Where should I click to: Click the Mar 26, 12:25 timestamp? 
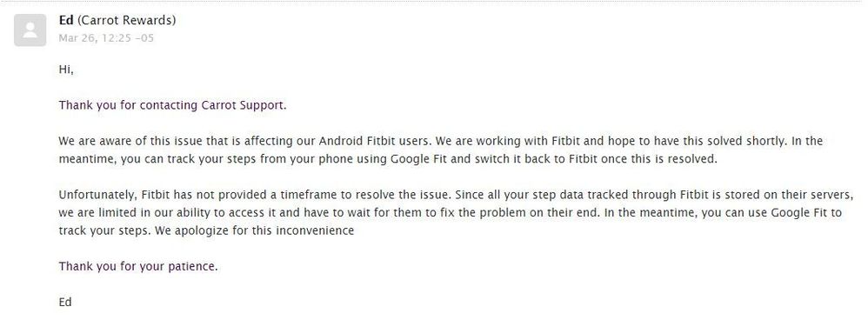pos(106,38)
